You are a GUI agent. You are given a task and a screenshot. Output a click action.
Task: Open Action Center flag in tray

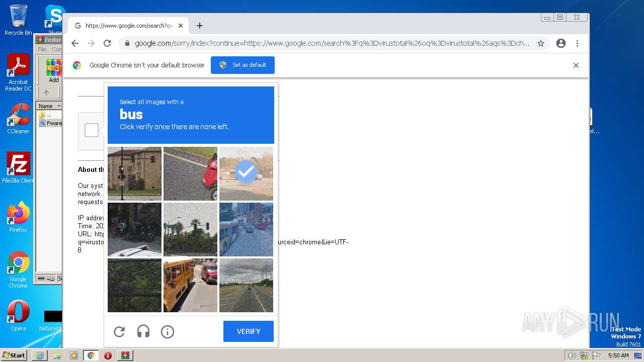[596, 355]
